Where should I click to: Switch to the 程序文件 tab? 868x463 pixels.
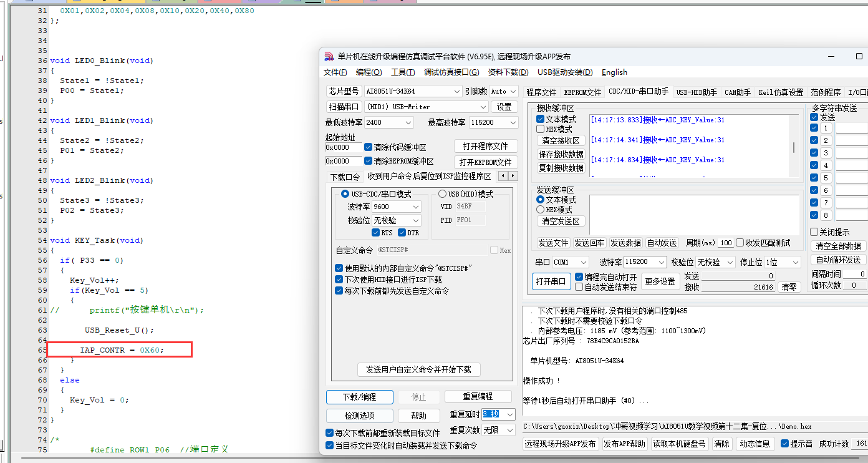click(x=541, y=92)
